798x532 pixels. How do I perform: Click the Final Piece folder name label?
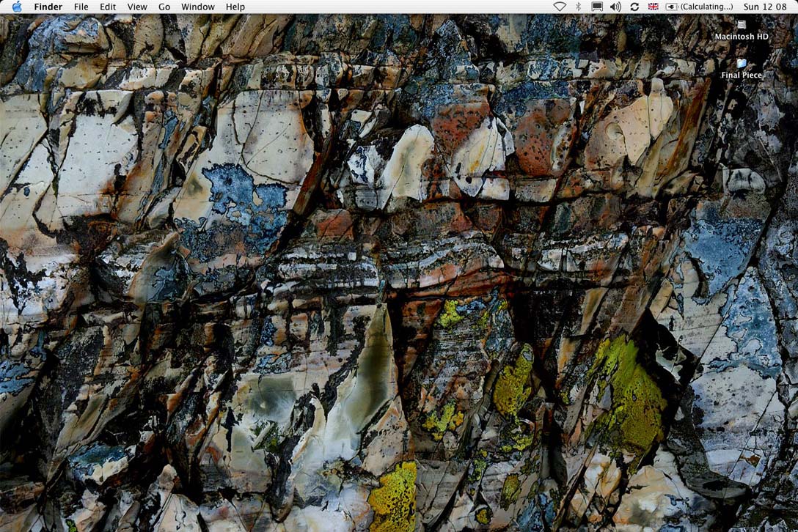(x=742, y=75)
